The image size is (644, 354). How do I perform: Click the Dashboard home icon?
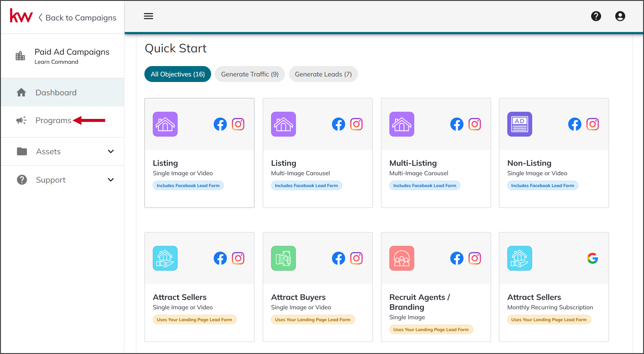[21, 92]
